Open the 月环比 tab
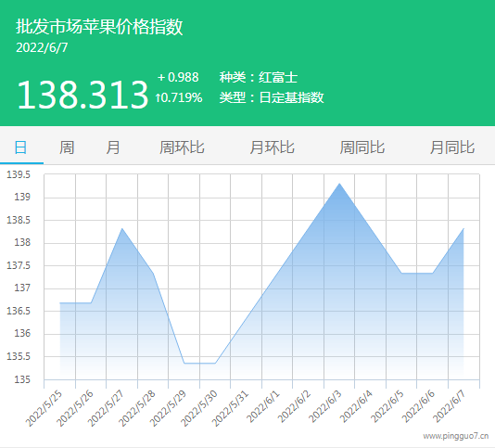495x448 pixels. pyautogui.click(x=272, y=147)
